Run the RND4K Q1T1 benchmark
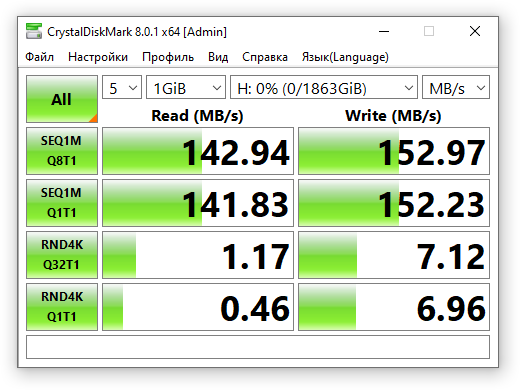This screenshot has width=520, height=390. [62, 307]
